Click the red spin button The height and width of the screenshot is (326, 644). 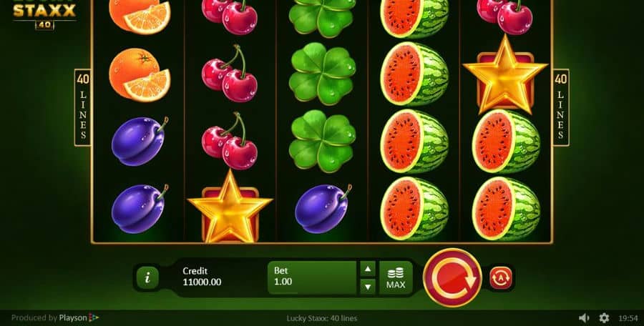click(x=452, y=278)
